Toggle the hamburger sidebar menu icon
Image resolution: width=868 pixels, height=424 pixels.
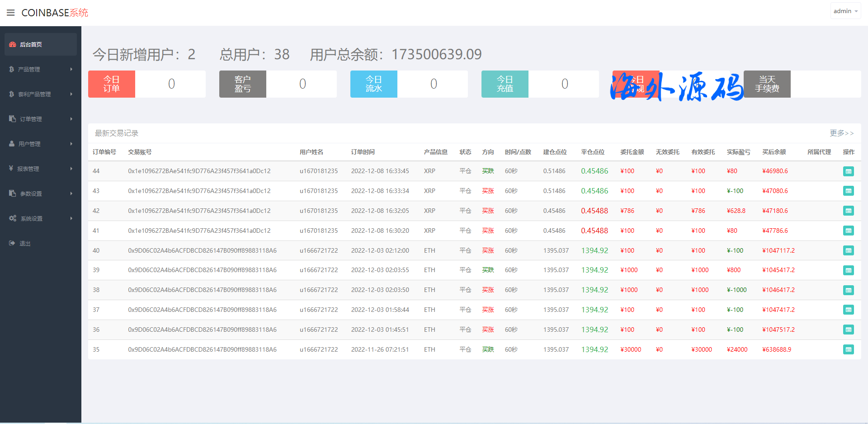(x=11, y=13)
